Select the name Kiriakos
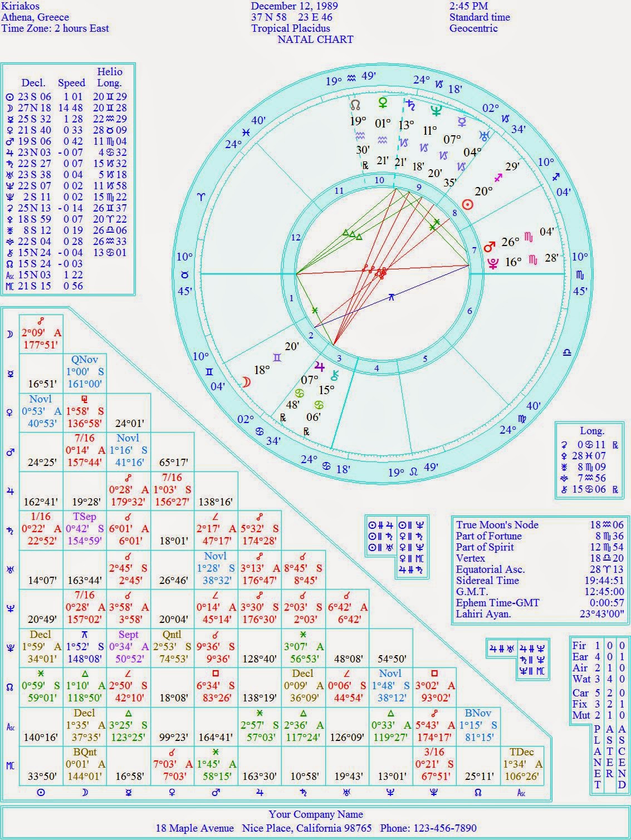This screenshot has width=631, height=840. [x=20, y=6]
